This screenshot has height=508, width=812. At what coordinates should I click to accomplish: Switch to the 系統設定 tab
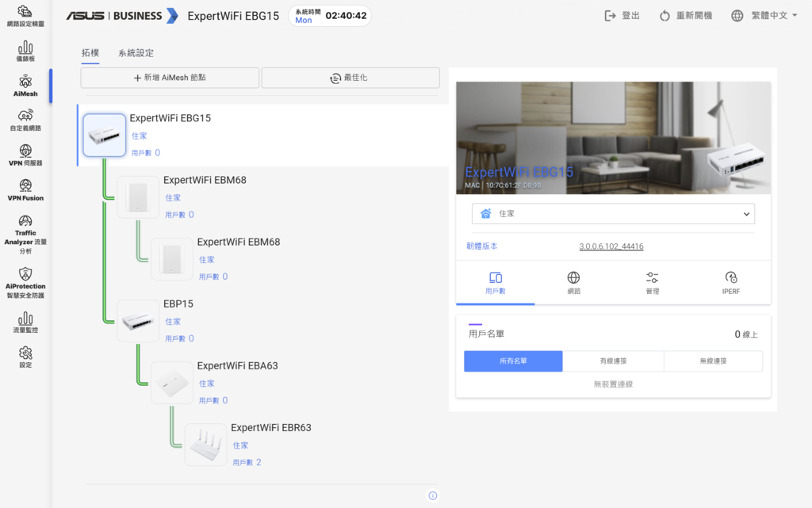(x=136, y=53)
